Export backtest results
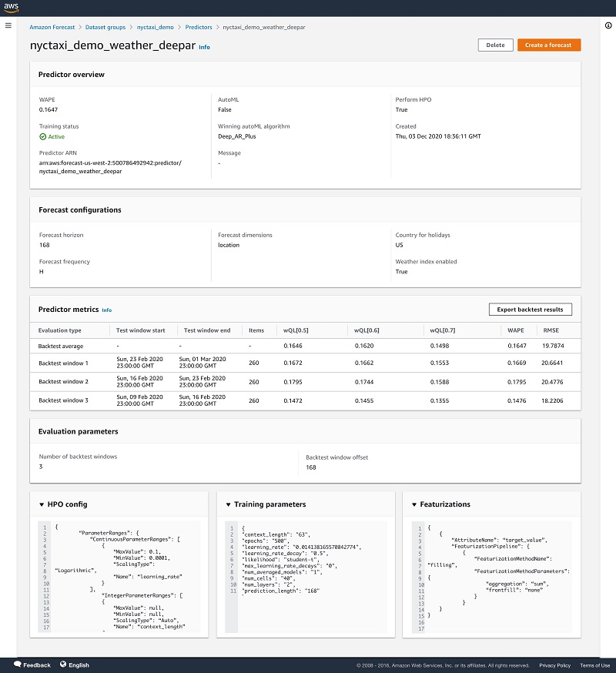Viewport: 616px width, 673px height. click(x=531, y=310)
